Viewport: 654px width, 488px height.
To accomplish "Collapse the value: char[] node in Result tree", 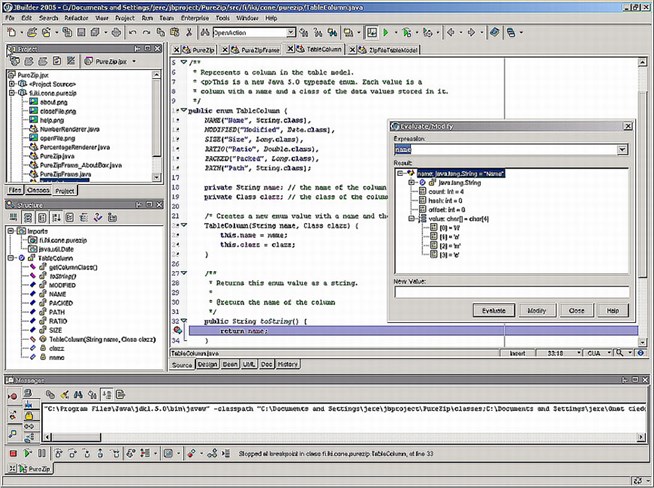I will pyautogui.click(x=411, y=218).
